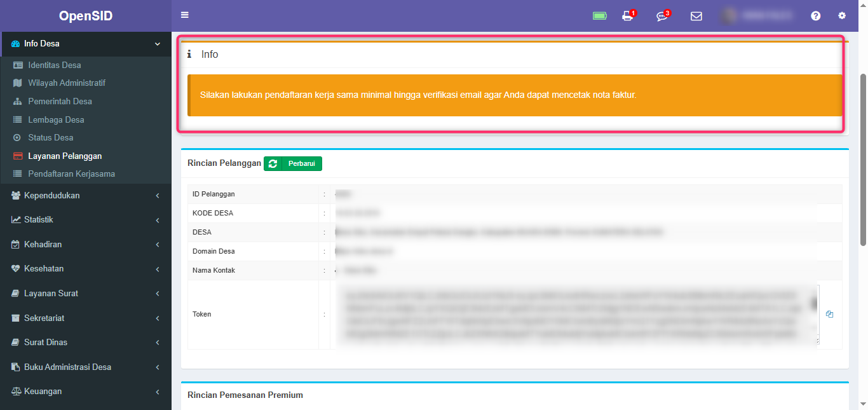The image size is (868, 410).
Task: Open Status Desa menu item
Action: tap(51, 137)
